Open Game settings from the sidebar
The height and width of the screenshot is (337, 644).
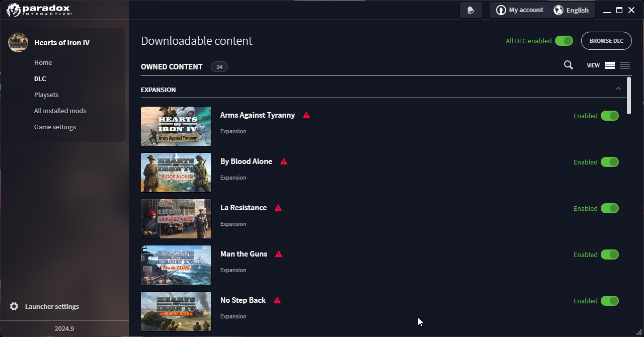click(55, 127)
